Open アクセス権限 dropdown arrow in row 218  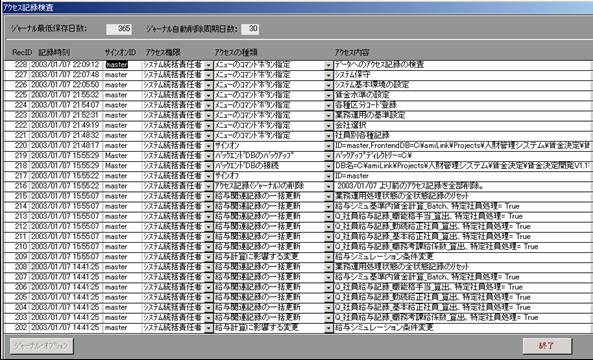tap(208, 166)
